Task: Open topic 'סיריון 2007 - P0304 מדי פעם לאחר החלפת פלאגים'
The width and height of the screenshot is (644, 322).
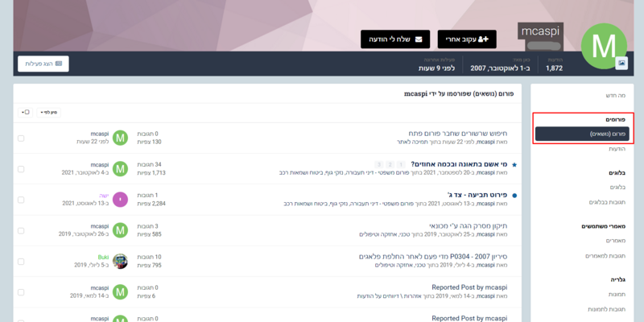Action: (433, 257)
